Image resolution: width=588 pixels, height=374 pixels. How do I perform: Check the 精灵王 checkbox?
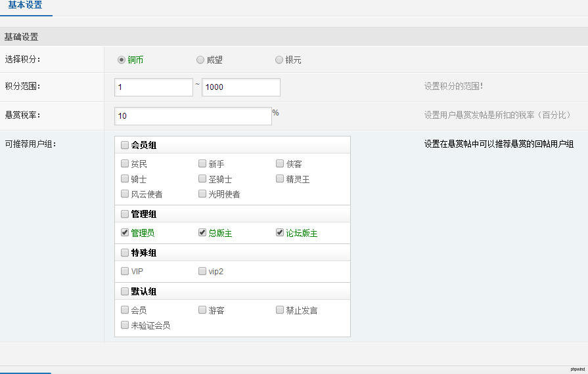280,179
